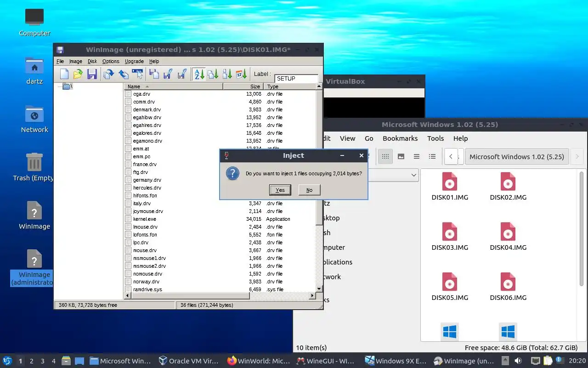Open the Disk menu in WinImage

coord(92,61)
